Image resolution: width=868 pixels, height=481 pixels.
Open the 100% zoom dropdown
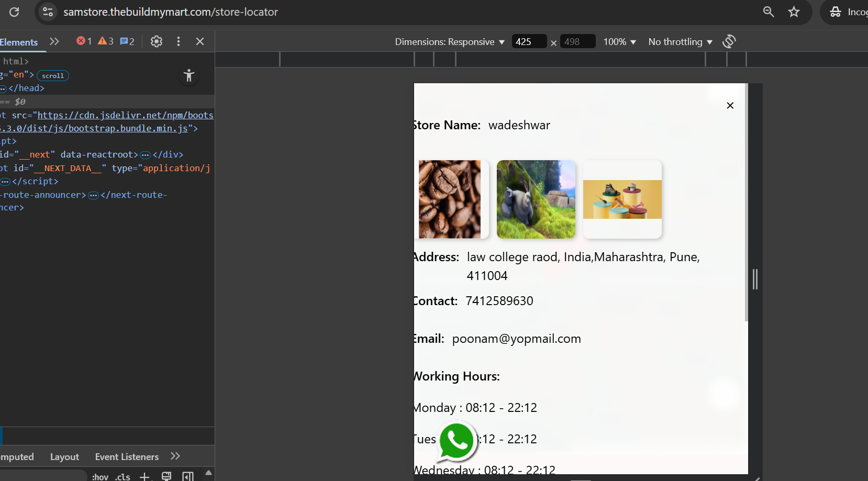(x=619, y=42)
